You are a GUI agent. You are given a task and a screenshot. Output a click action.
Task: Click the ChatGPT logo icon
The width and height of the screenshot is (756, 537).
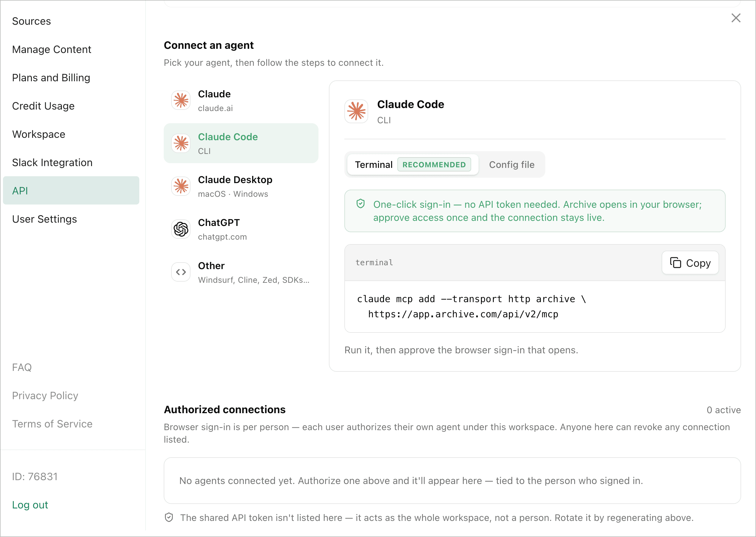pyautogui.click(x=181, y=229)
